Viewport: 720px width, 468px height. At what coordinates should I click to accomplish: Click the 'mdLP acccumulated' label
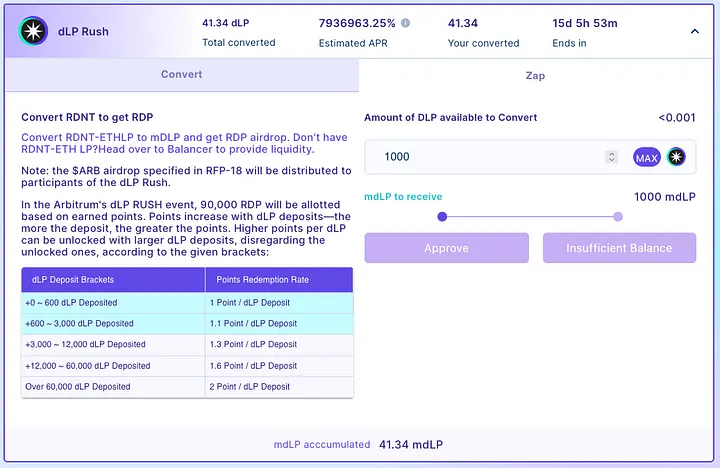[322, 445]
